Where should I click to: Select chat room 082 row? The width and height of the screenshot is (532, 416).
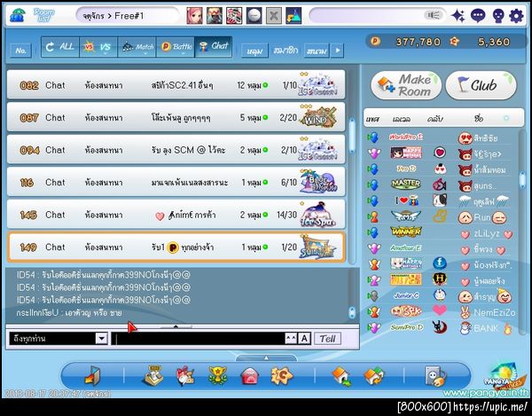coord(176,85)
